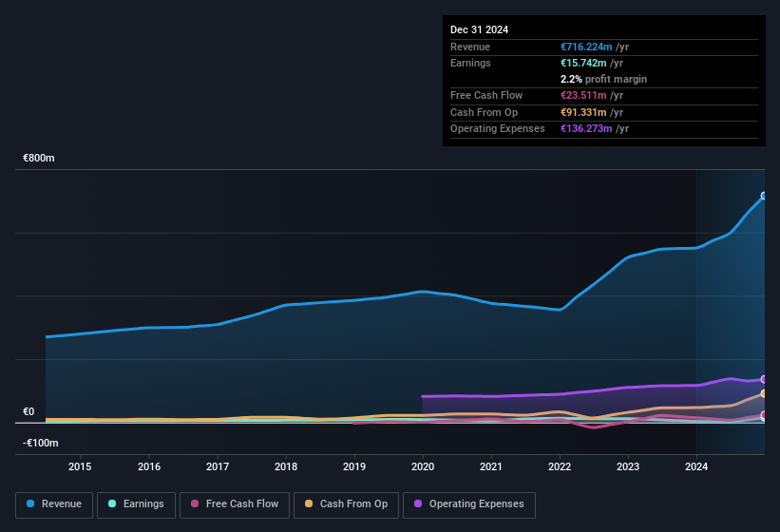Click the 2.2% profit margin text
780x532 pixels.
(603, 79)
